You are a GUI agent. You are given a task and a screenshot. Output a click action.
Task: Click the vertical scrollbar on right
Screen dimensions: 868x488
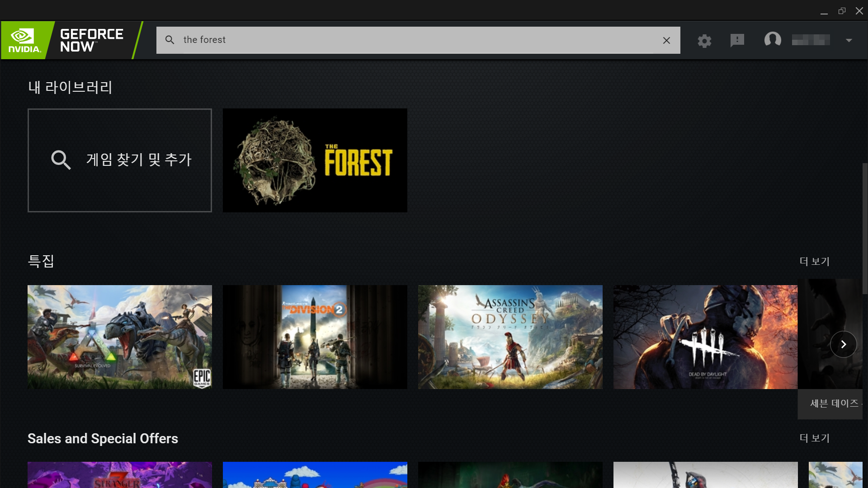pyautogui.click(x=865, y=228)
